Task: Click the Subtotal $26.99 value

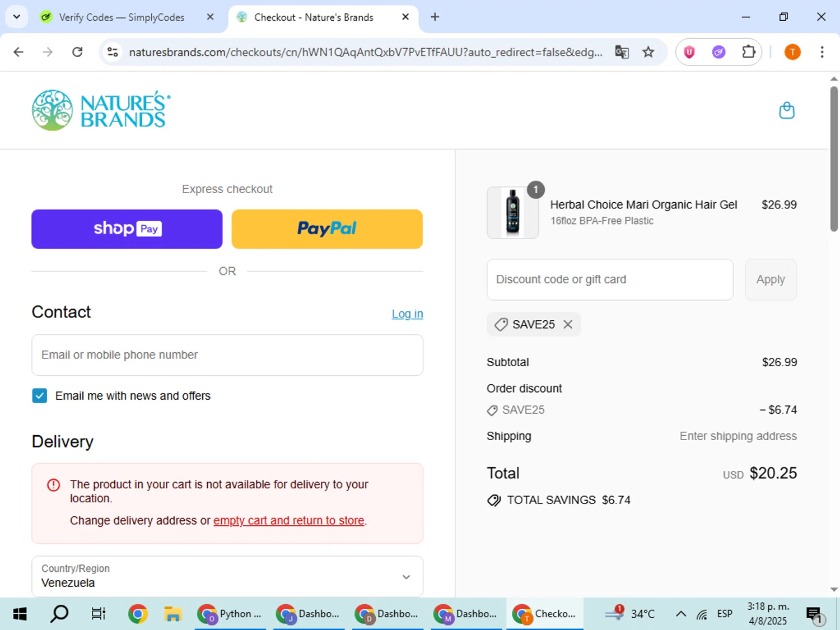Action: point(780,362)
